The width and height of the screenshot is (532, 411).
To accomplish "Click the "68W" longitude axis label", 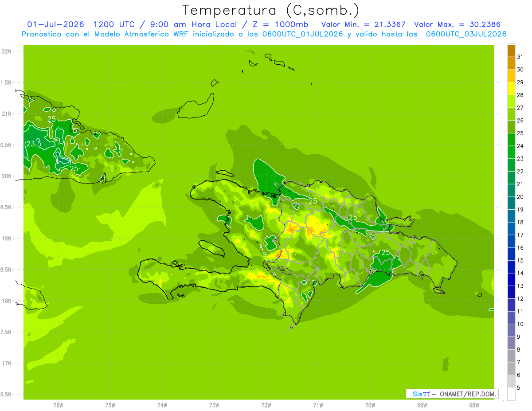I will coord(473,405).
